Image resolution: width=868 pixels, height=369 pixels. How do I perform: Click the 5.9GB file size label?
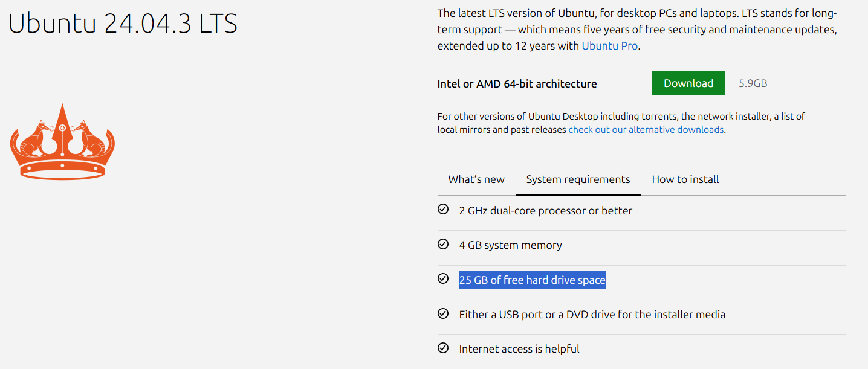tap(753, 83)
